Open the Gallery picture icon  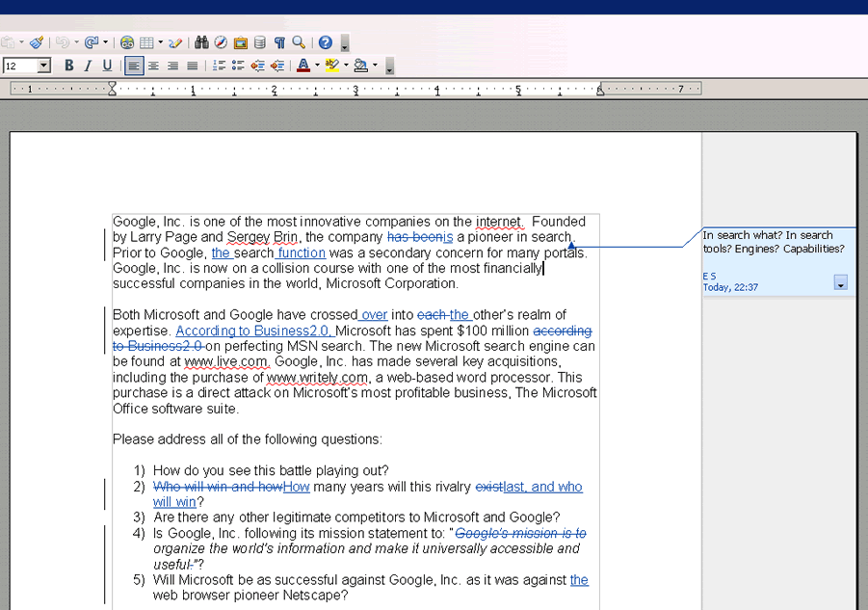pos(240,42)
